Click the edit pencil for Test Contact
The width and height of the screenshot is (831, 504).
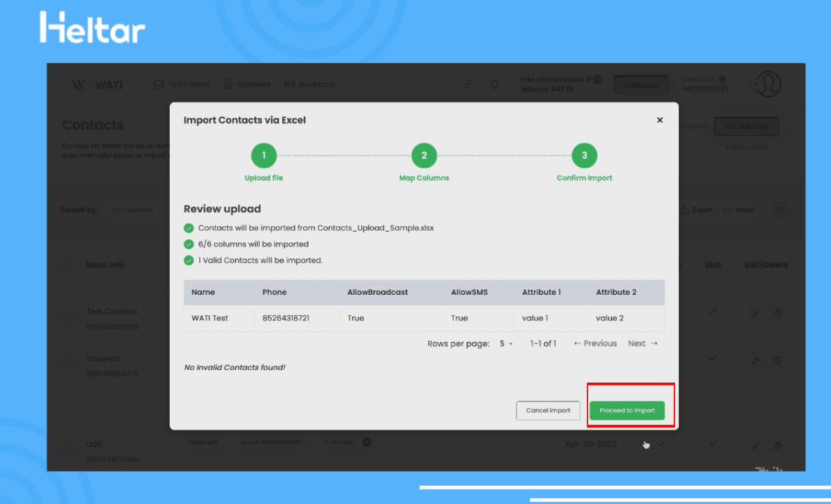(755, 313)
